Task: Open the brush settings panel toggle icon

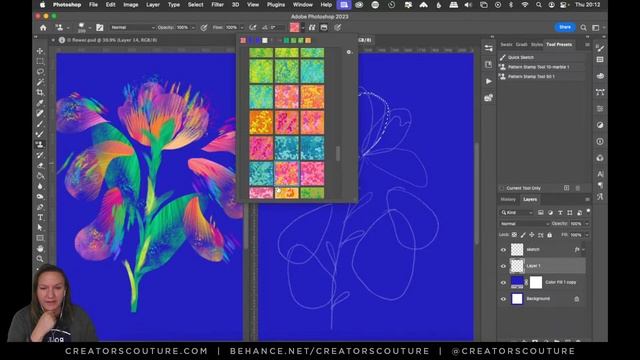Action: 100,27
